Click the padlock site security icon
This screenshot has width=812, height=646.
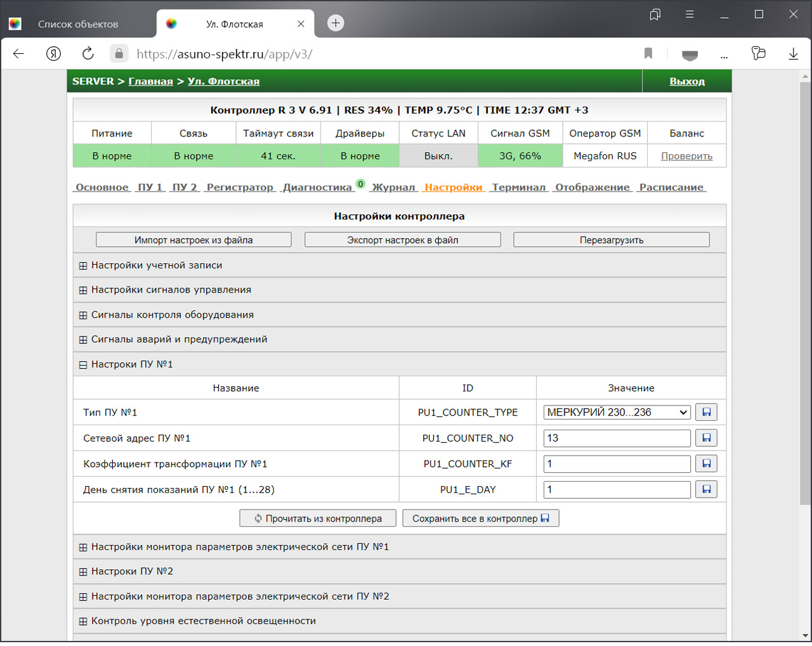tap(119, 54)
